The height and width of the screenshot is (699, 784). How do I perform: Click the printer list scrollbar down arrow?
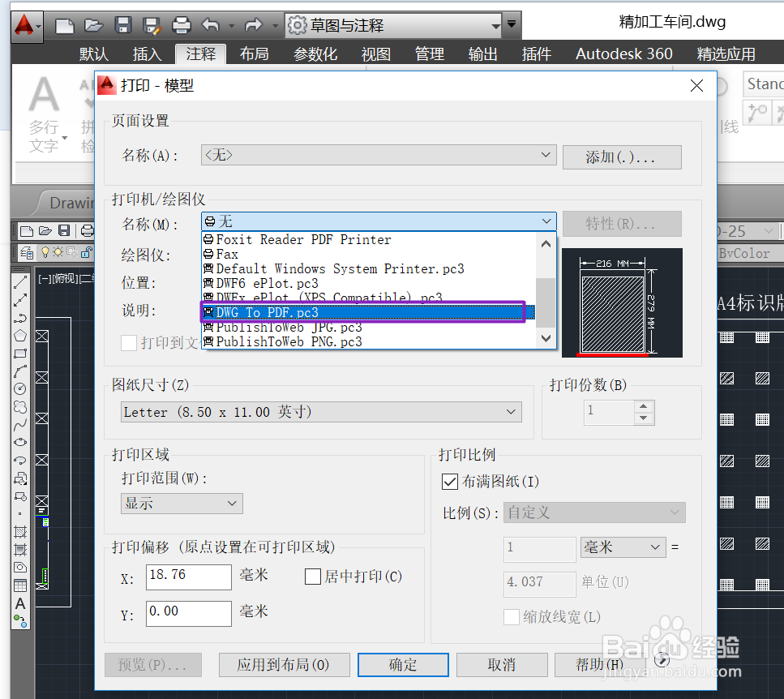546,338
